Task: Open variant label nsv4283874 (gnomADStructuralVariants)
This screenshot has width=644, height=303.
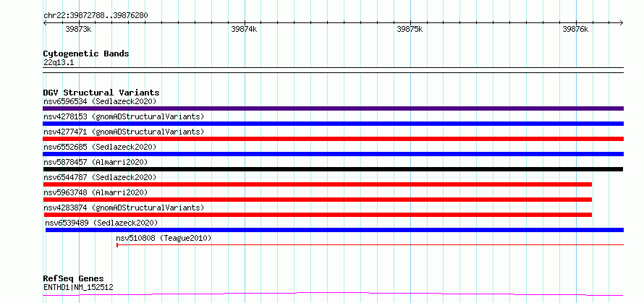Action: click(x=124, y=208)
